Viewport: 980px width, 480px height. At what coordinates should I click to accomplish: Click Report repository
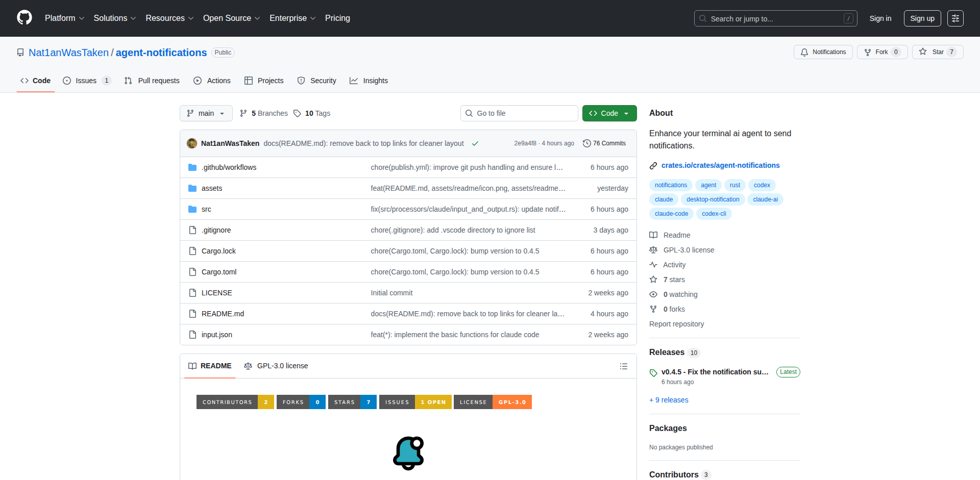[676, 324]
